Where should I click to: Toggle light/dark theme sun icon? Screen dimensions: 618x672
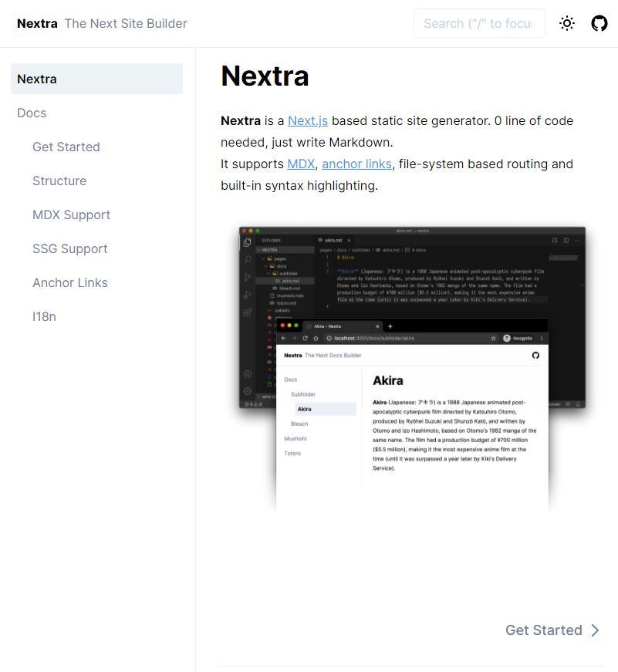tap(567, 23)
